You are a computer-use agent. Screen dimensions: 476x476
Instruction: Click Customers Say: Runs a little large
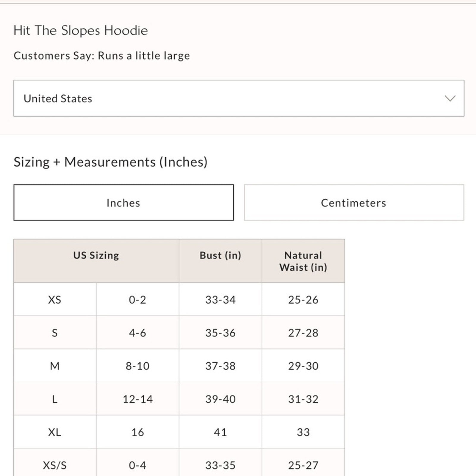pos(102,56)
